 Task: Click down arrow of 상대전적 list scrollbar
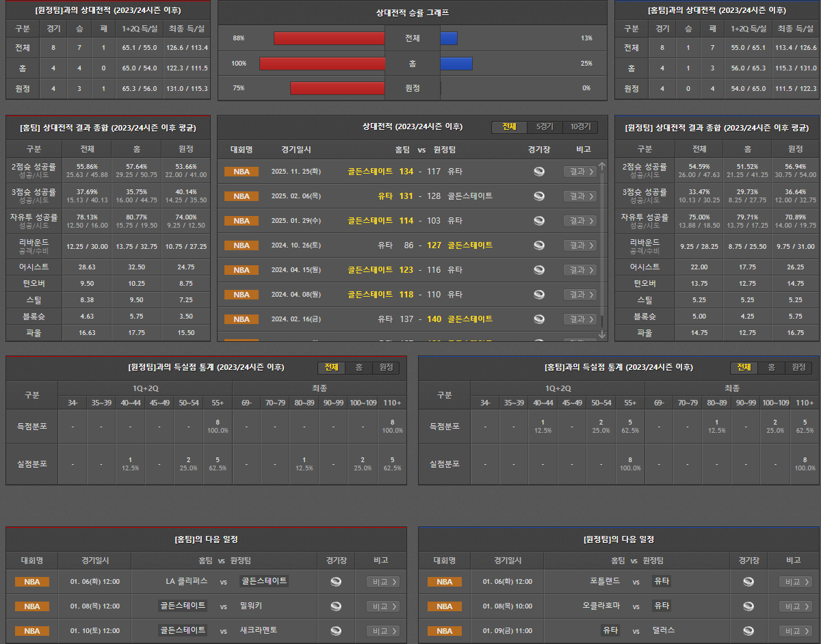[x=602, y=334]
